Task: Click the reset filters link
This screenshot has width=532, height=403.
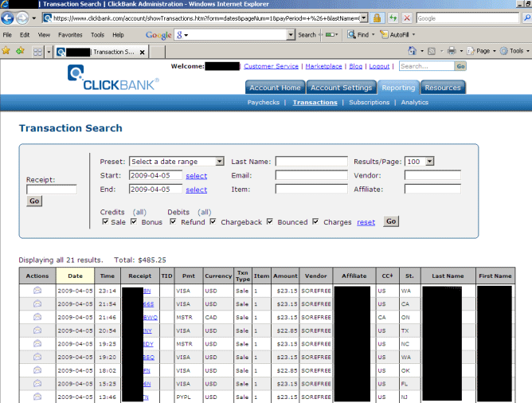Action: click(x=366, y=222)
